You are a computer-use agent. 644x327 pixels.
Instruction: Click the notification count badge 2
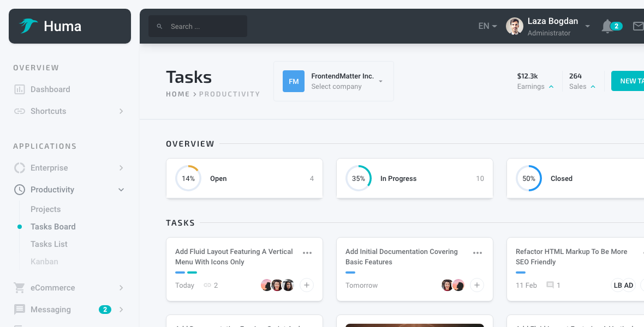click(617, 26)
